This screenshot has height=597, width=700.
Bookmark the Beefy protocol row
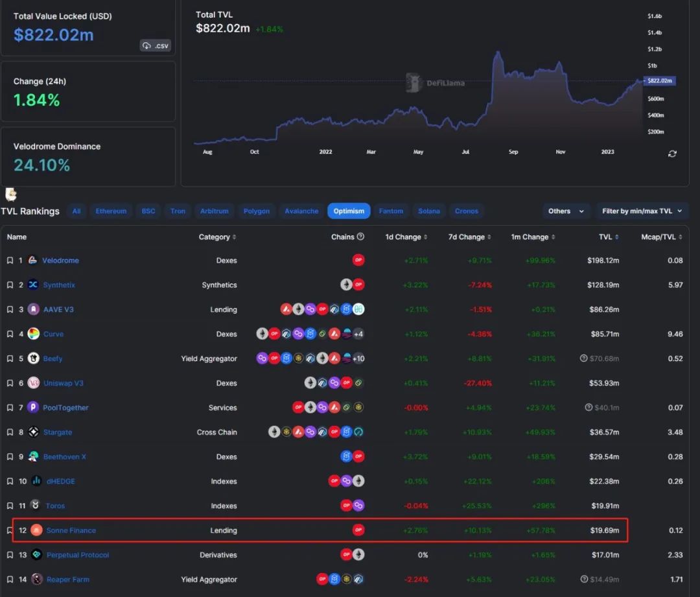(x=10, y=358)
